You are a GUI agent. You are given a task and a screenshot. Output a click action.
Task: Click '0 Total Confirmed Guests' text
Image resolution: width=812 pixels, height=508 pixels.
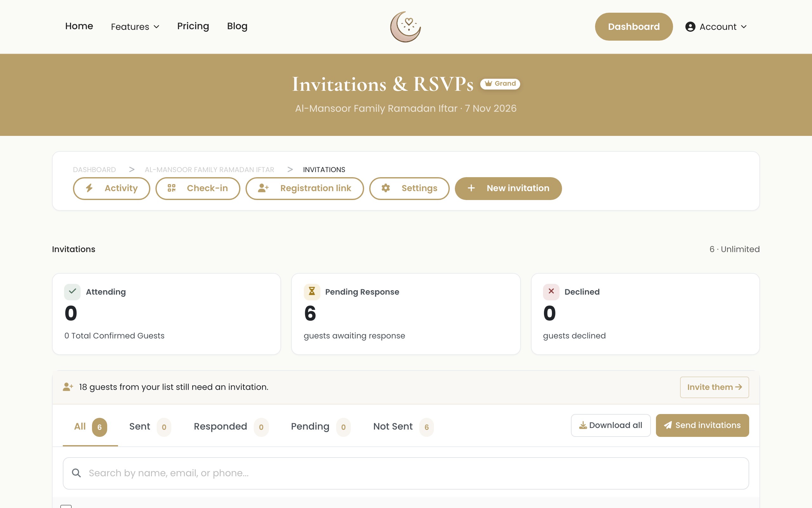tap(114, 336)
